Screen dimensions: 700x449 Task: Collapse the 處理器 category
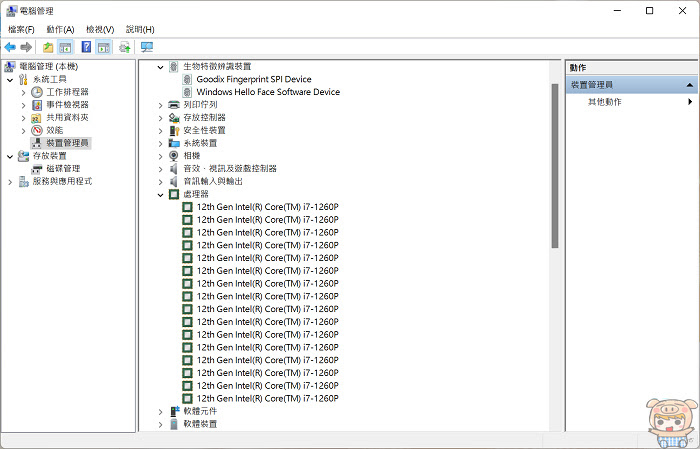pos(160,195)
